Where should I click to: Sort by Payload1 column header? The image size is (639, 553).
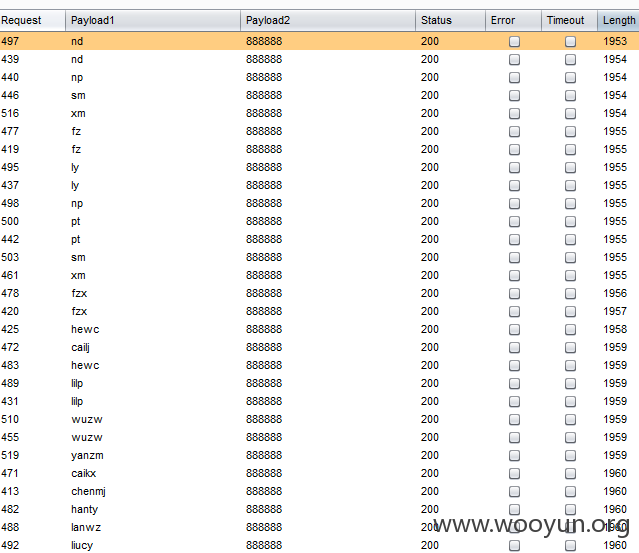click(153, 20)
